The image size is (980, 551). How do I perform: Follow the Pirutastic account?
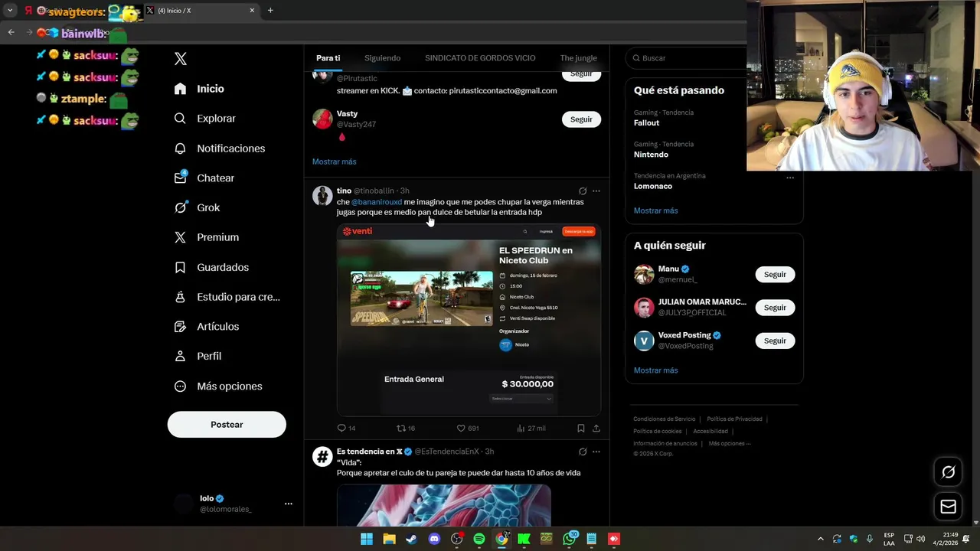click(x=581, y=74)
